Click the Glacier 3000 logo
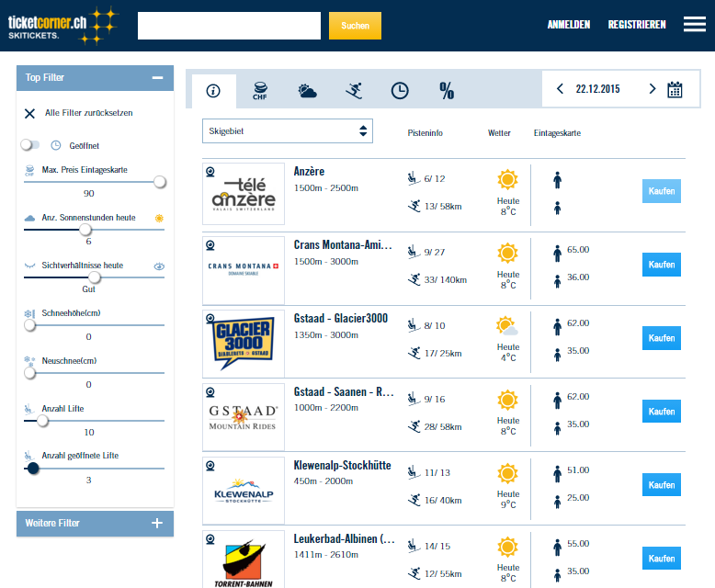 [x=243, y=343]
